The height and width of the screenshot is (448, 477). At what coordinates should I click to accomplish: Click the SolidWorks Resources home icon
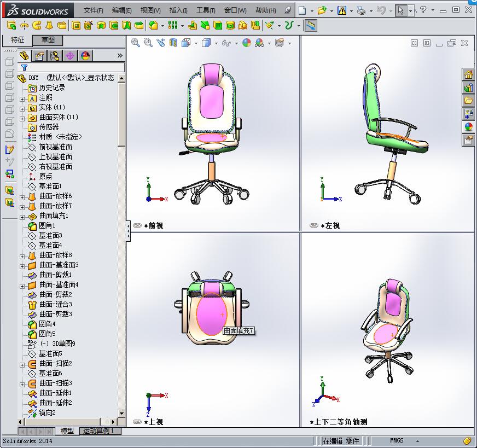pyautogui.click(x=468, y=74)
